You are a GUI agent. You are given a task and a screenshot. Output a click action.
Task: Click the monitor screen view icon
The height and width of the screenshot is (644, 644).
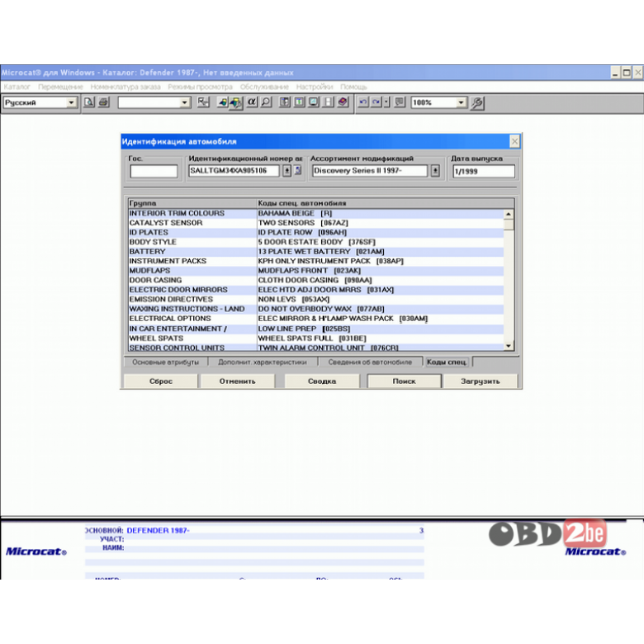[x=314, y=102]
